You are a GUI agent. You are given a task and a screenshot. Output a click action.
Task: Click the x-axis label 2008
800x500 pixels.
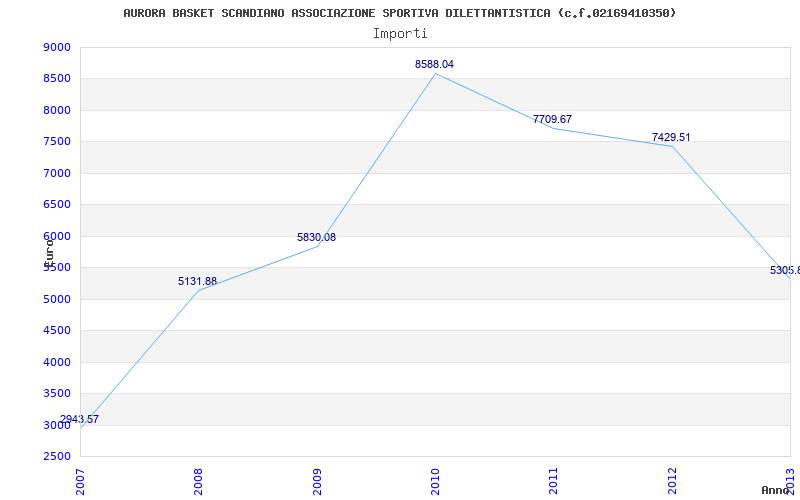click(198, 482)
